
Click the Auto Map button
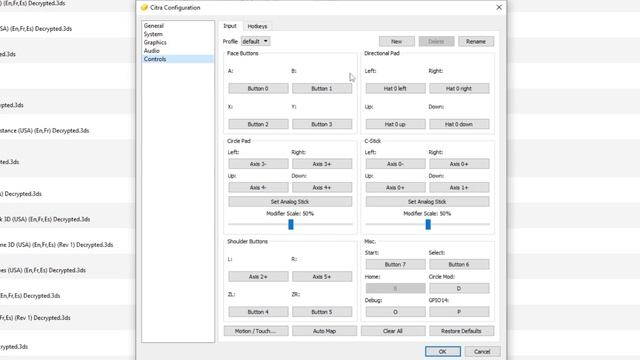tap(324, 331)
